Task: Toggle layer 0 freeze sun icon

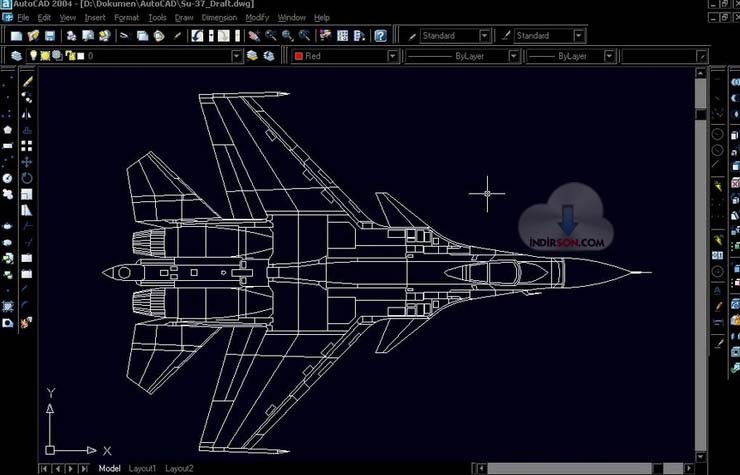Action: 45,56
